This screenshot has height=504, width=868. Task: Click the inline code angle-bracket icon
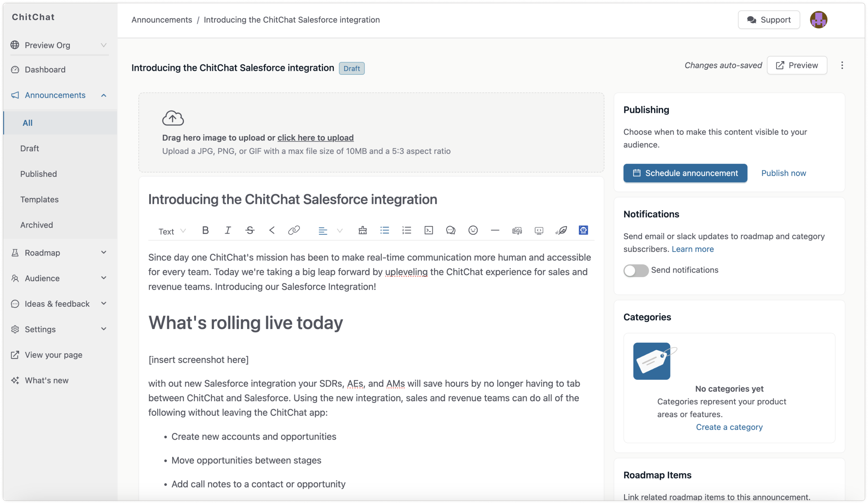coord(272,230)
